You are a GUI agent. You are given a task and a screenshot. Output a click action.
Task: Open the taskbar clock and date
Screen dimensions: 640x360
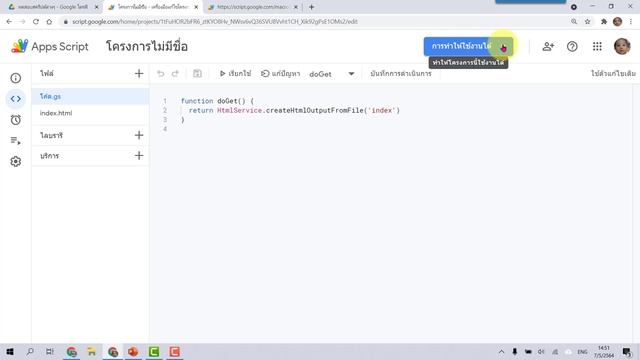click(604, 351)
